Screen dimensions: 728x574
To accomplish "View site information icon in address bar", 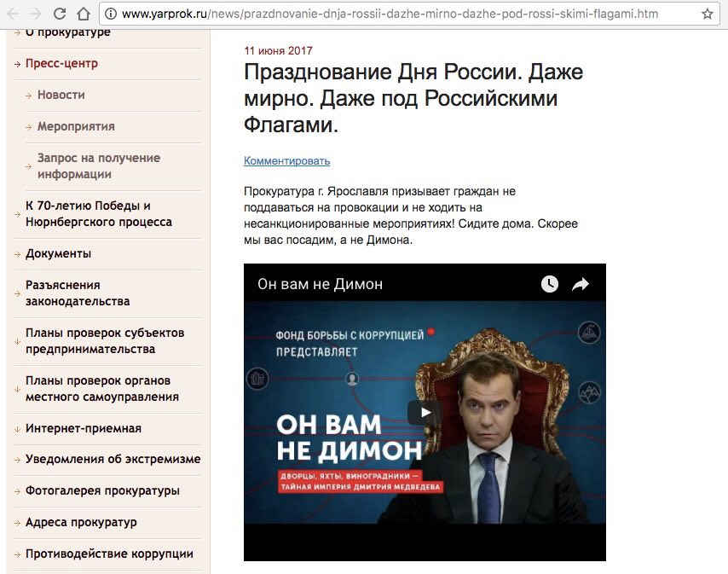I will pyautogui.click(x=111, y=14).
